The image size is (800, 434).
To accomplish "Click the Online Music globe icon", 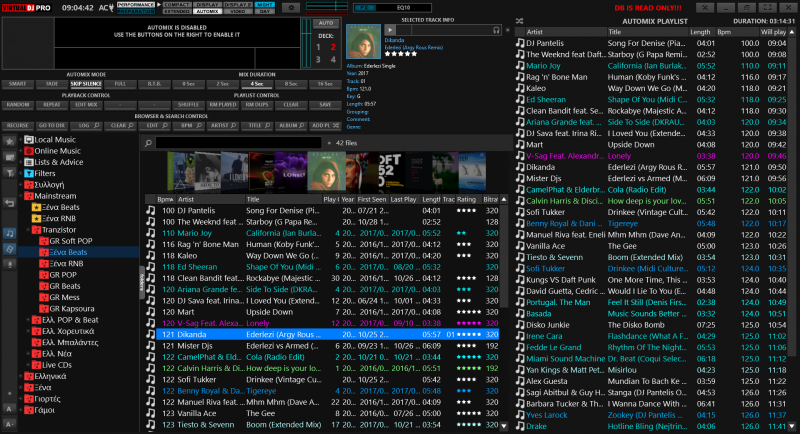I will point(29,151).
